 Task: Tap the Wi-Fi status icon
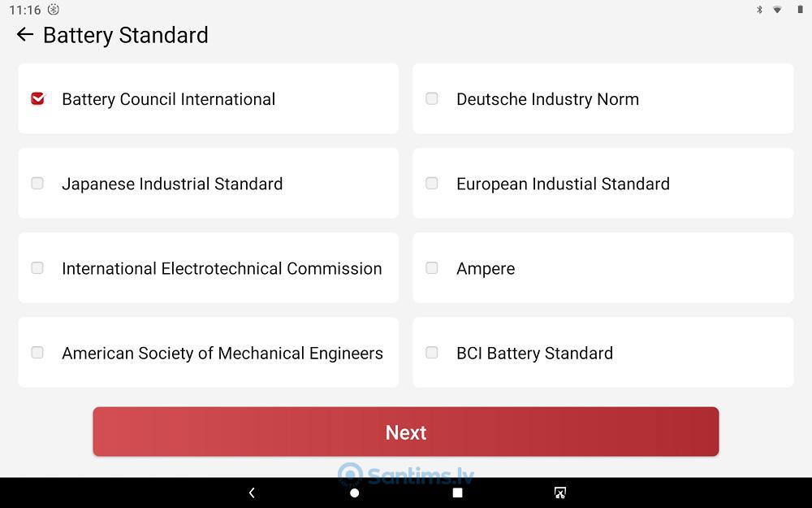click(777, 9)
